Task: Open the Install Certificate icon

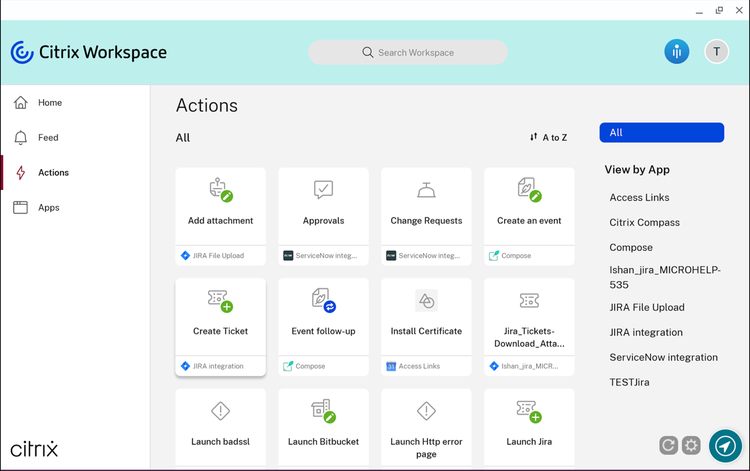Action: coord(426,301)
